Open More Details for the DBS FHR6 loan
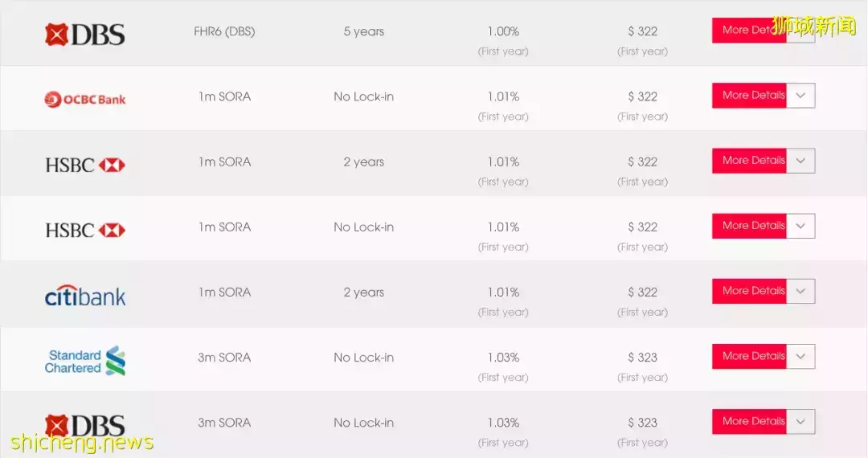 748,31
